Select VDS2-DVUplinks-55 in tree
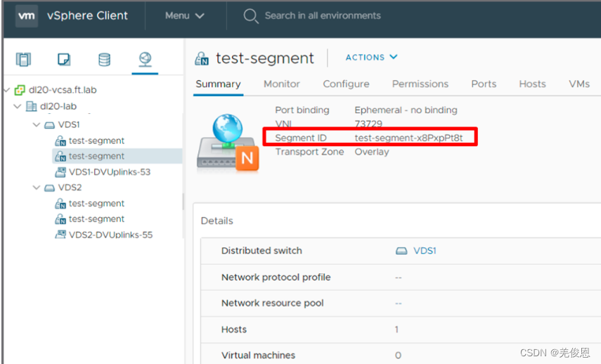 [111, 235]
